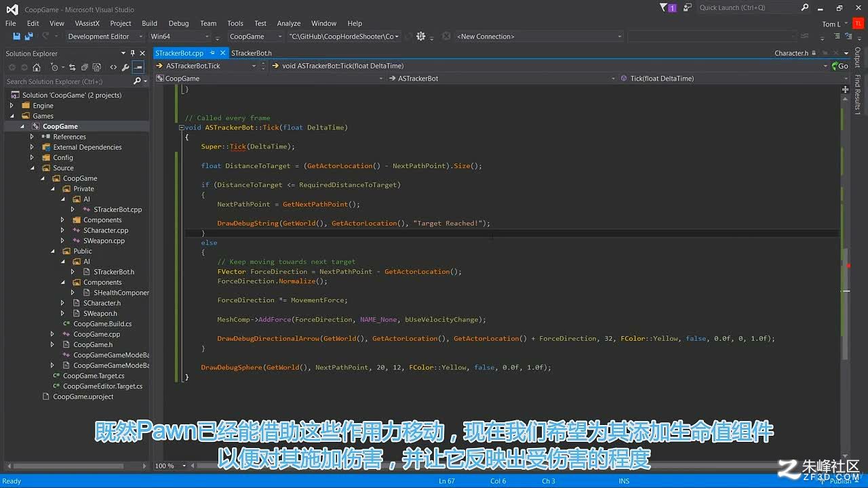Select CoopGame.uproject file

click(83, 396)
